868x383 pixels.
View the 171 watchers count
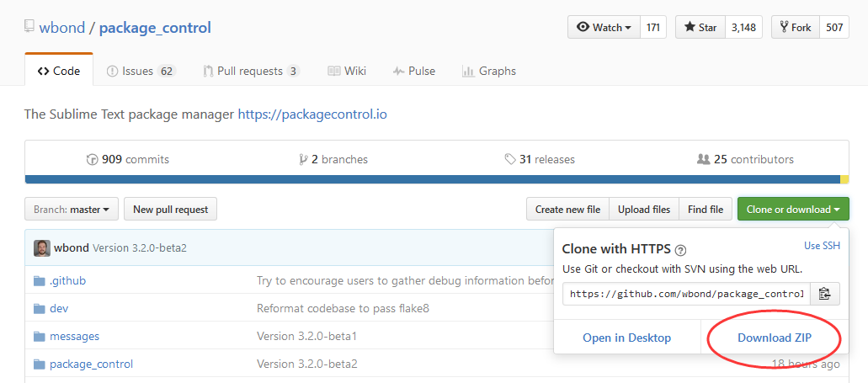tap(653, 27)
